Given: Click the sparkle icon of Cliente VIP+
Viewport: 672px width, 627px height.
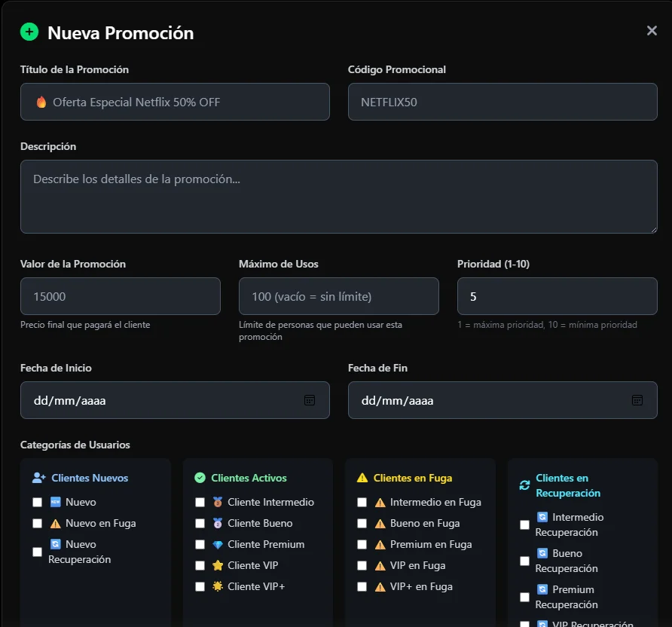Looking at the screenshot, I should [218, 586].
